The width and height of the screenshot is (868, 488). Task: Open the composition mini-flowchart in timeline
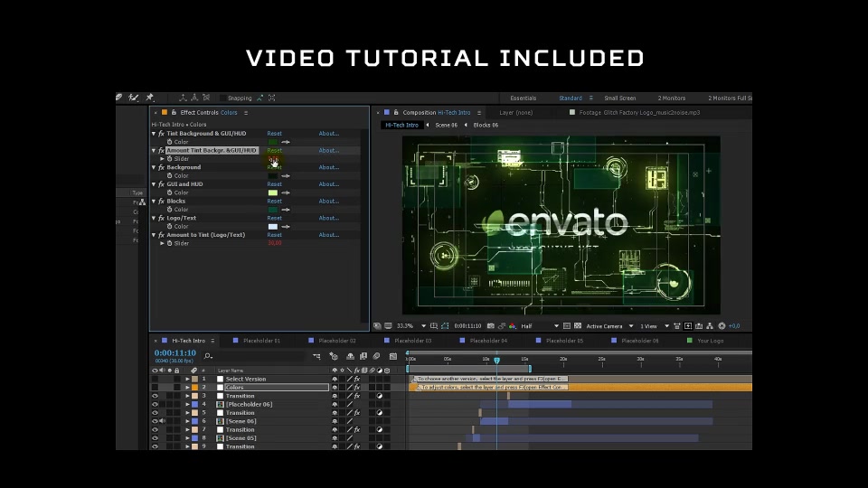(x=316, y=356)
